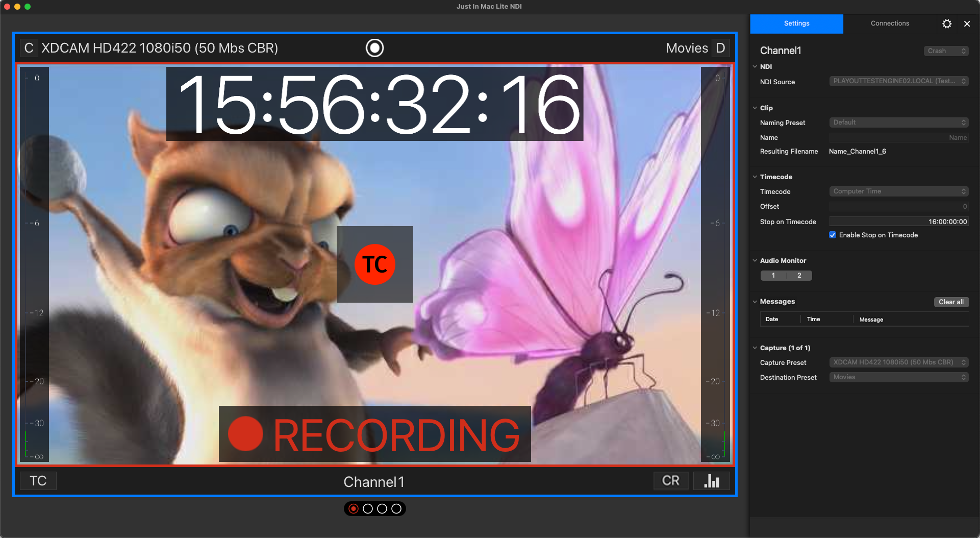Click the timecode Offset field
Image resolution: width=980 pixels, height=538 pixels.
(899, 207)
